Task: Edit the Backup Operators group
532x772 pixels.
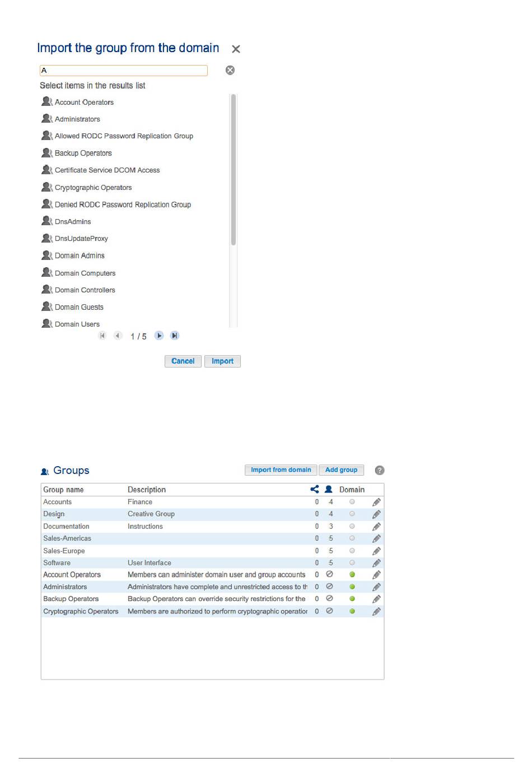Action: coord(376,599)
